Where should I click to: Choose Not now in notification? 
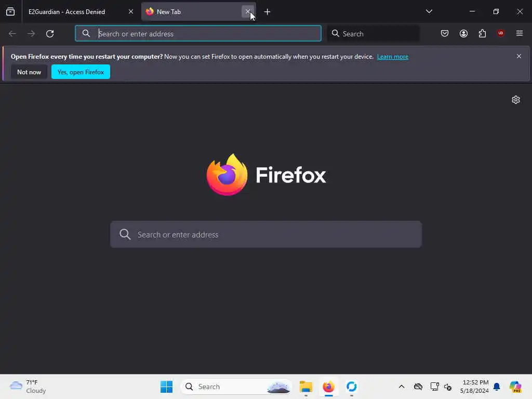(x=29, y=72)
